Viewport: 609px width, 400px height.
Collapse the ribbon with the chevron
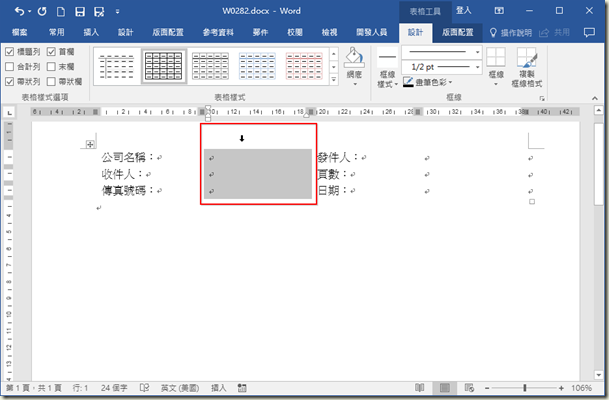pos(595,98)
